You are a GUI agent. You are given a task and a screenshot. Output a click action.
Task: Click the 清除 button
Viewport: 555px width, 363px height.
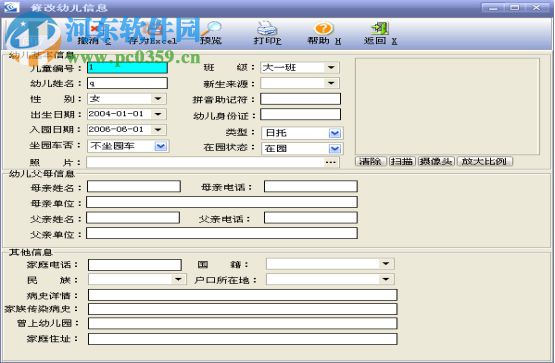coord(370,161)
